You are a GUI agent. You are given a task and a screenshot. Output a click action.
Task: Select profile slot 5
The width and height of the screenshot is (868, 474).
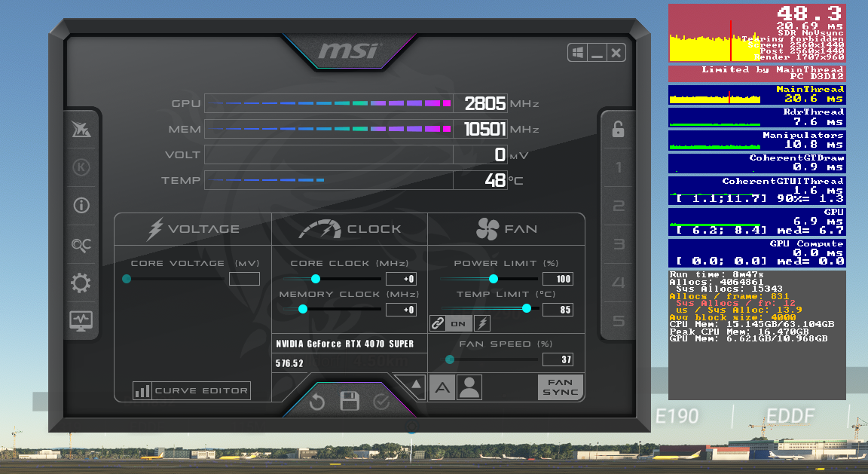click(x=619, y=320)
